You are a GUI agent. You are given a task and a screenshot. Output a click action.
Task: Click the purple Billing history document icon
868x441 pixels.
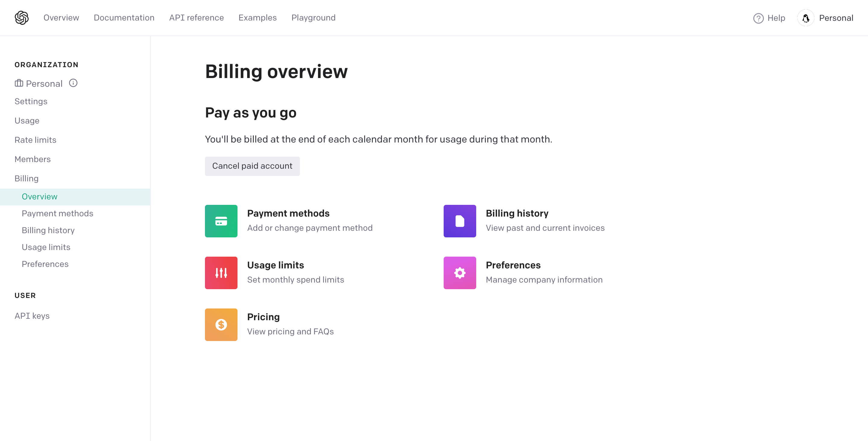point(460,221)
